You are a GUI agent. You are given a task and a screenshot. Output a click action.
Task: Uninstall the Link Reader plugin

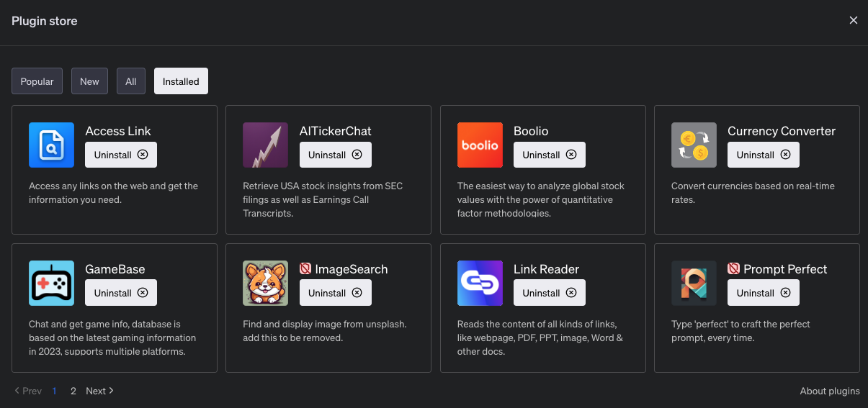(x=550, y=293)
